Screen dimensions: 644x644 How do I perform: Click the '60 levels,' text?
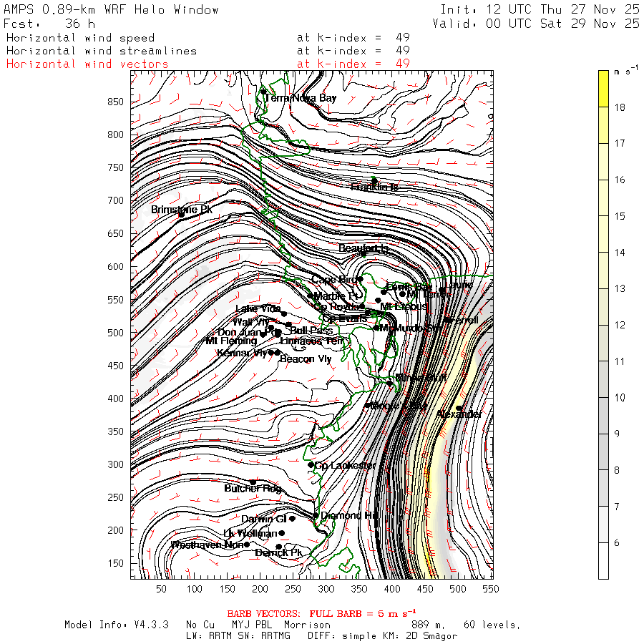(x=492, y=625)
